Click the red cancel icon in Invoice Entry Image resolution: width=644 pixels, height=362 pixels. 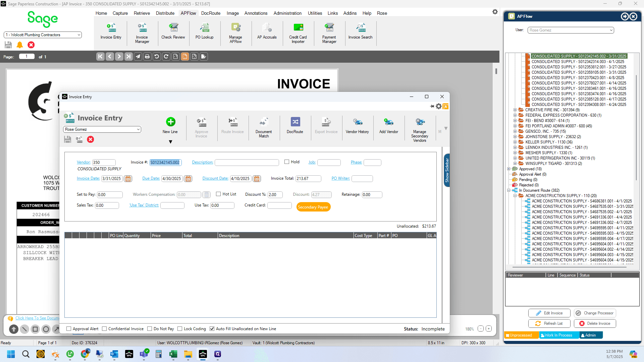tap(90, 139)
